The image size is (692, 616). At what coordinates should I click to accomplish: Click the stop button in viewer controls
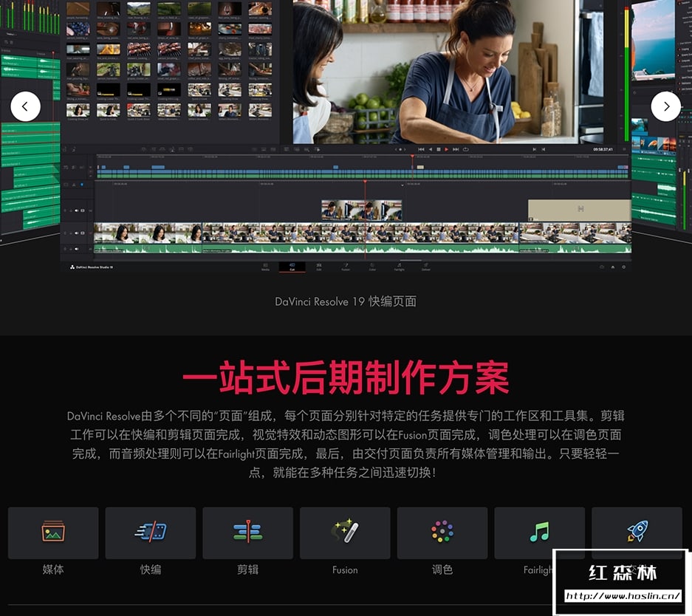(x=439, y=150)
